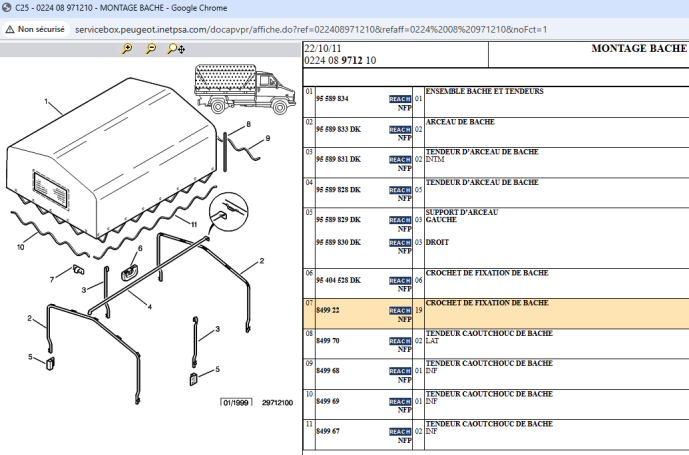Select part number 95 589 831 DK
This screenshot has height=455, width=689.
(337, 160)
